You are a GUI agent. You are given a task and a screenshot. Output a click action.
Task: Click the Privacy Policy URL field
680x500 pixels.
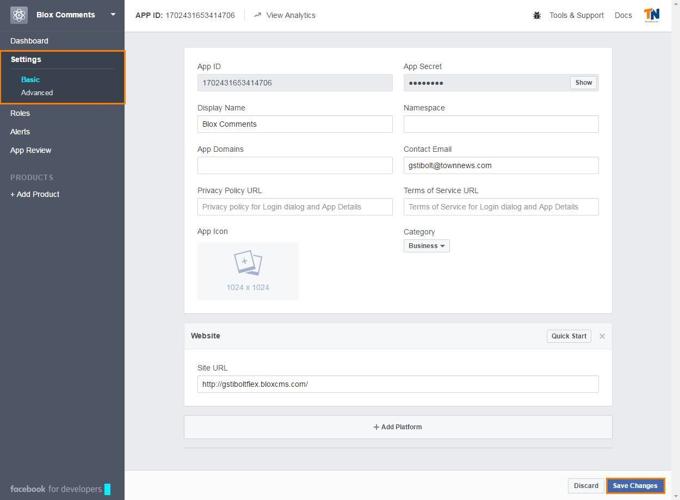295,207
